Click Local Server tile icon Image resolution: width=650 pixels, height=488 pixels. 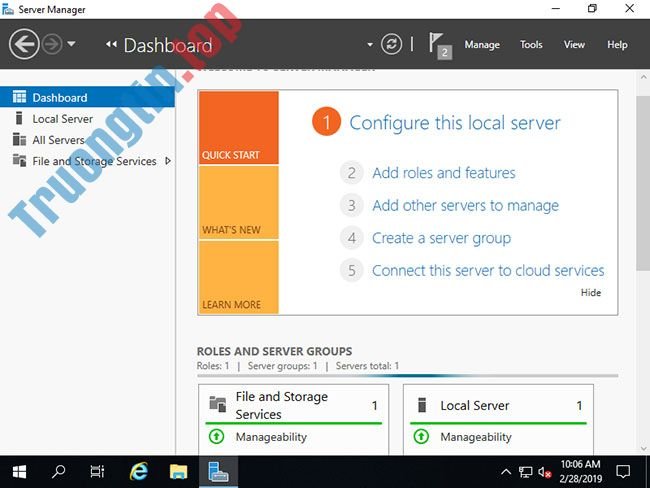[422, 405]
